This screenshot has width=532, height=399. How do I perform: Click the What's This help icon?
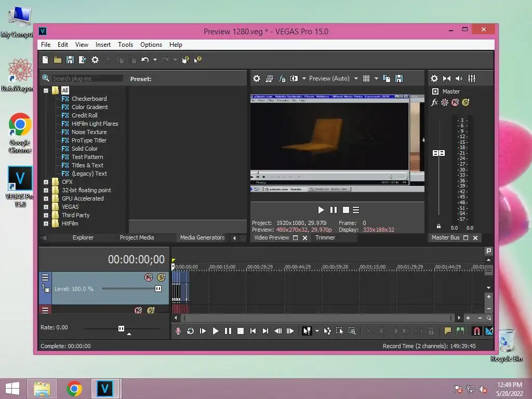click(198, 60)
